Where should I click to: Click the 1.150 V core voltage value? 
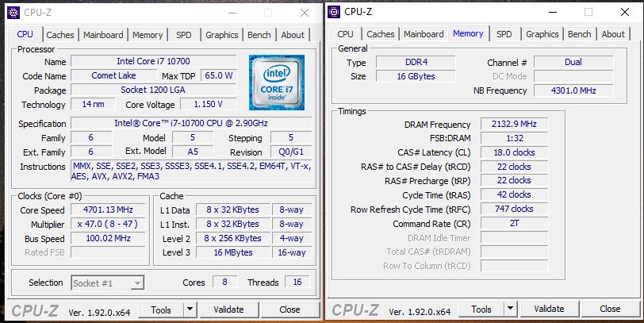pyautogui.click(x=209, y=105)
